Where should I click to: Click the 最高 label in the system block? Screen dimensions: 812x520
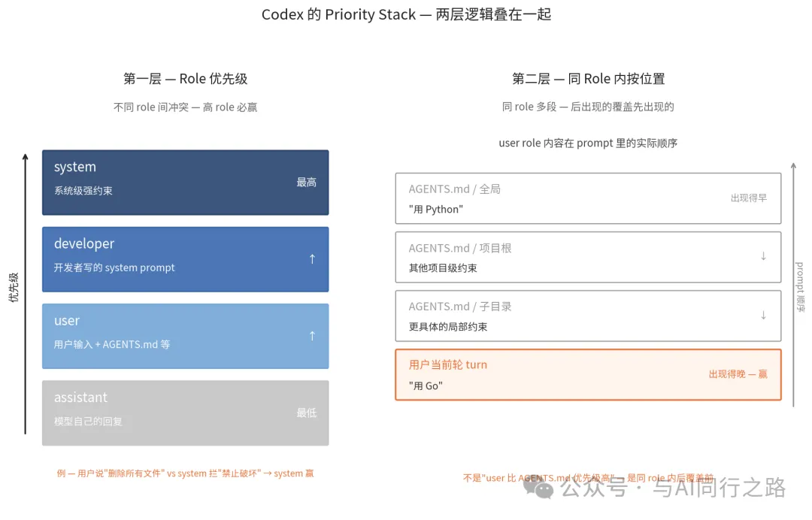tap(306, 182)
